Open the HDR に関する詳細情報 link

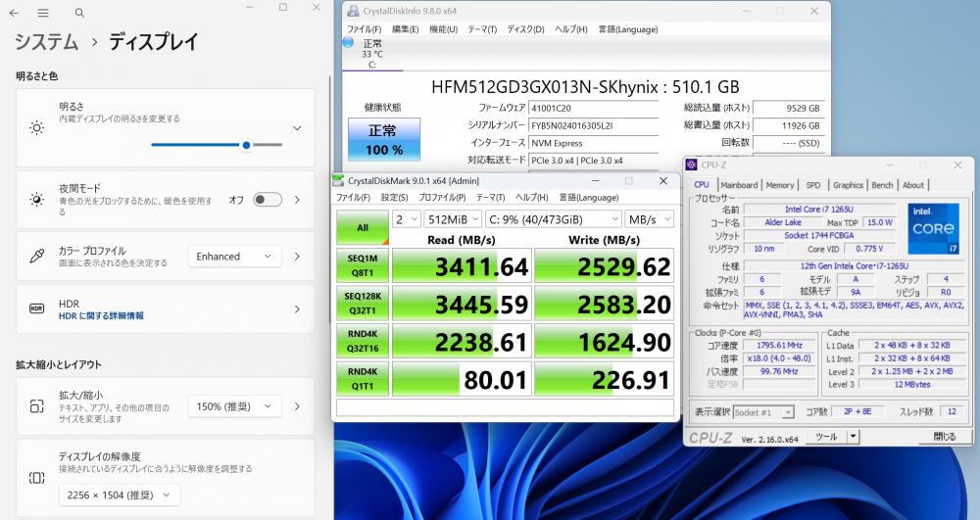(101, 316)
